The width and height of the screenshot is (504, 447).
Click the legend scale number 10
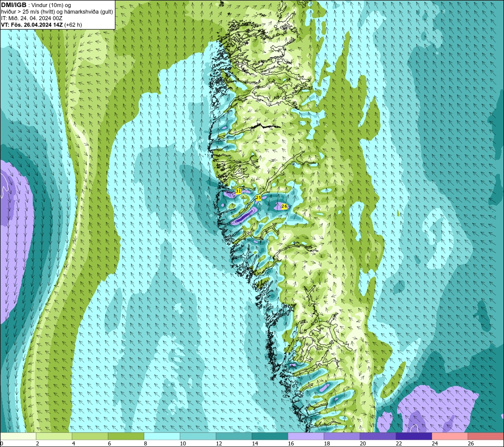(x=183, y=444)
